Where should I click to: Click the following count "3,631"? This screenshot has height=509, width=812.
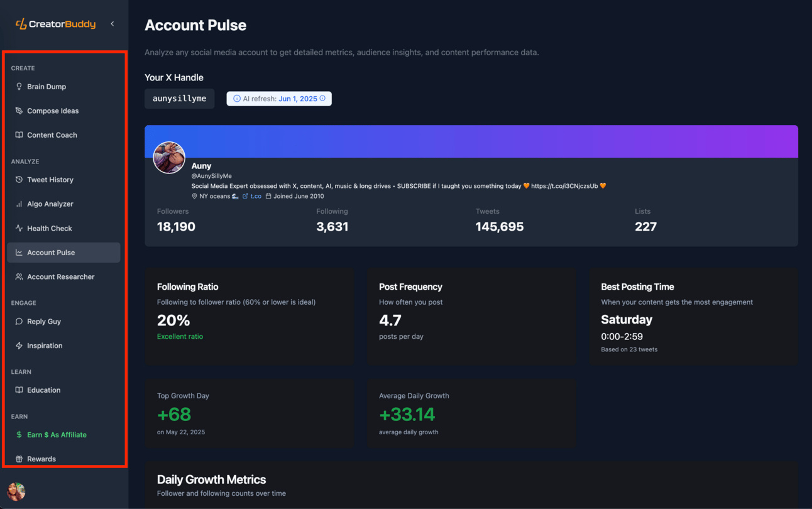click(332, 227)
